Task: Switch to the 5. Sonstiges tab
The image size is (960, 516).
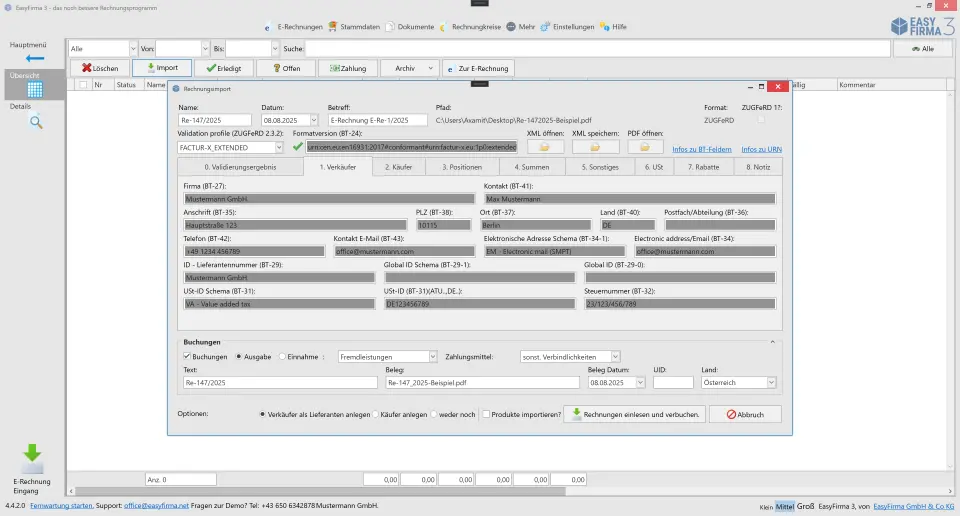Action: (x=600, y=166)
